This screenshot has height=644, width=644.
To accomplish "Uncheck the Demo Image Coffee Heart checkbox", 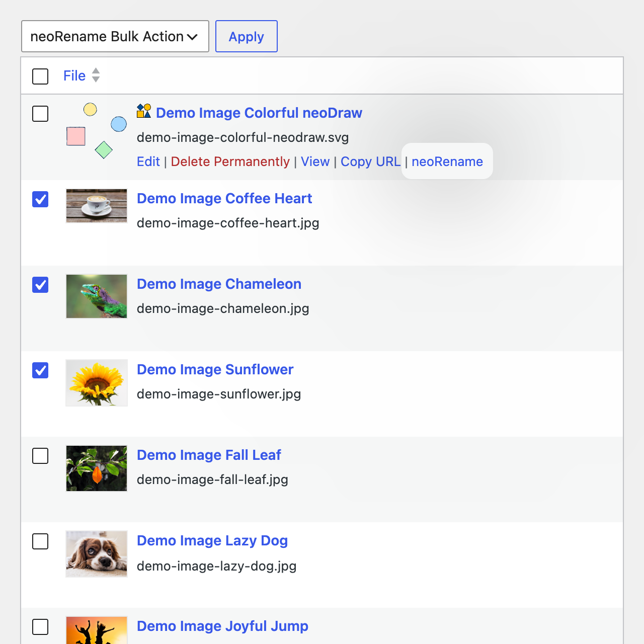I will [x=40, y=199].
